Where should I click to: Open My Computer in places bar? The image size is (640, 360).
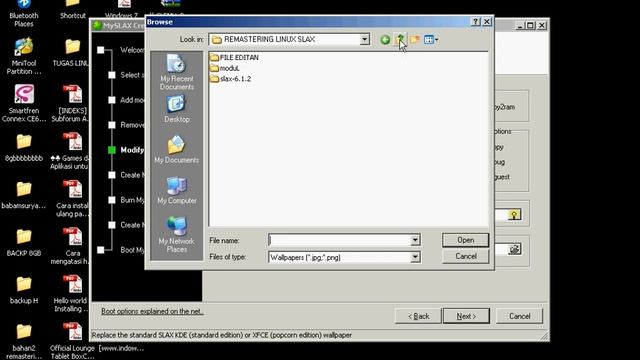click(x=177, y=190)
